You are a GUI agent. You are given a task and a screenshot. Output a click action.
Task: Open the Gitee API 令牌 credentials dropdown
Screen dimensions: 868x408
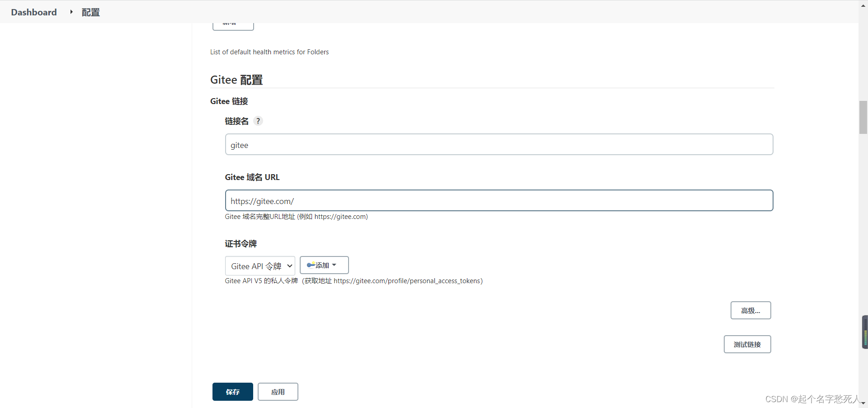click(260, 266)
